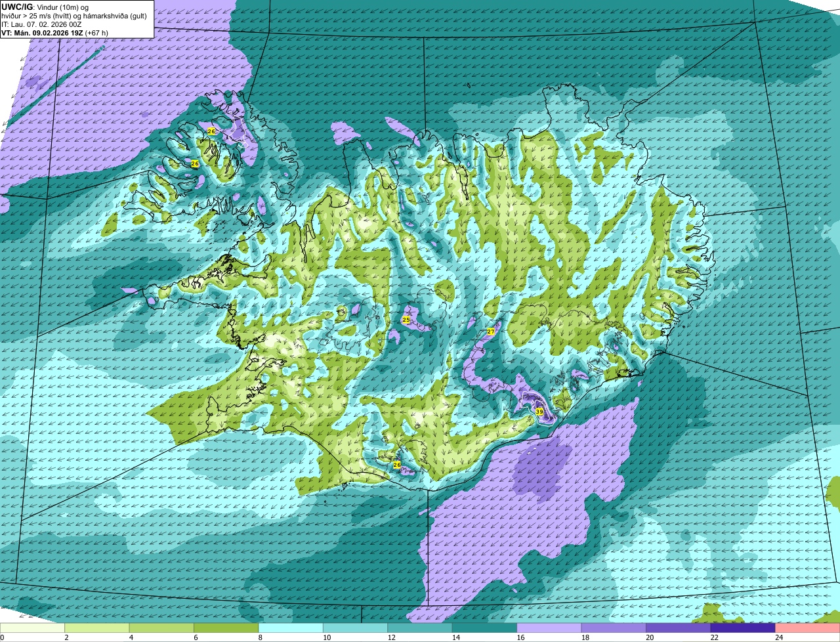Click the 8–10 m/s pale cyan legend swatch
Viewport: 840px width, 642px height.
[x=291, y=628]
